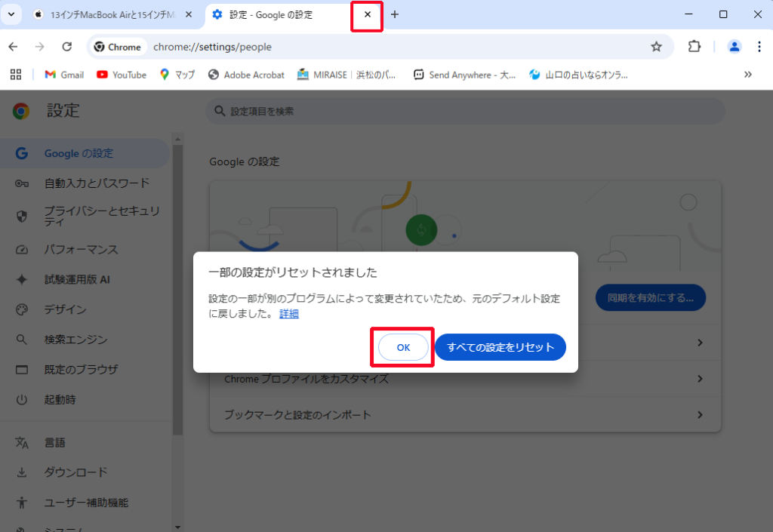Open 検索エンジン settings
The height and width of the screenshot is (532, 773).
85,340
